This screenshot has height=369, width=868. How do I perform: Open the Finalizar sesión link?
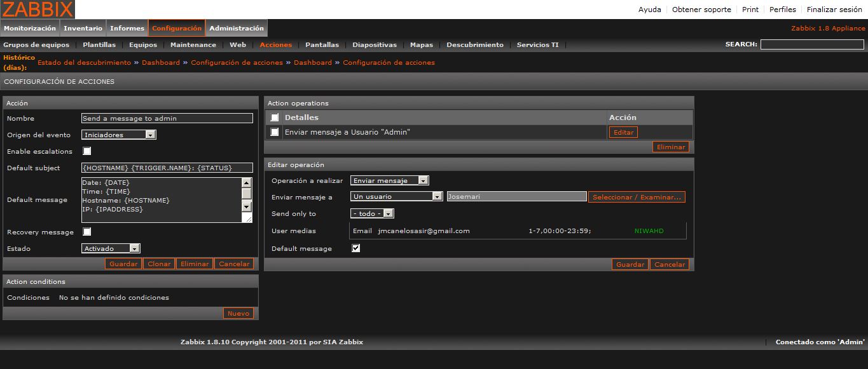pos(834,10)
